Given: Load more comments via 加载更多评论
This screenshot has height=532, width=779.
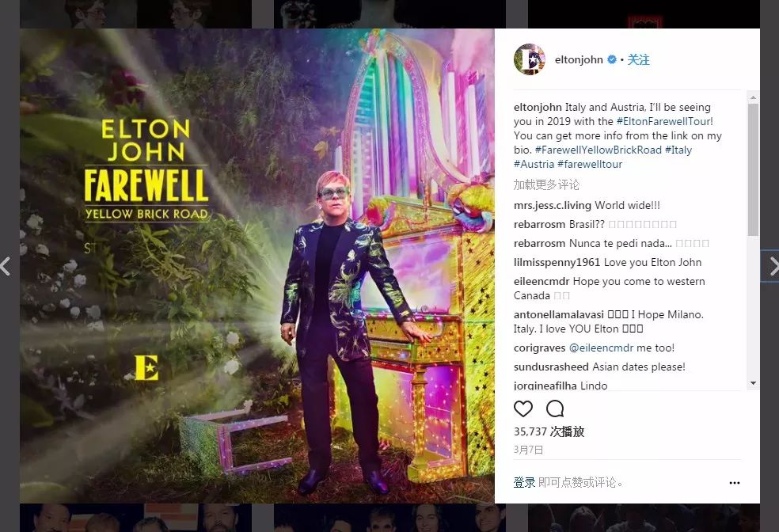Looking at the screenshot, I should [x=546, y=184].
